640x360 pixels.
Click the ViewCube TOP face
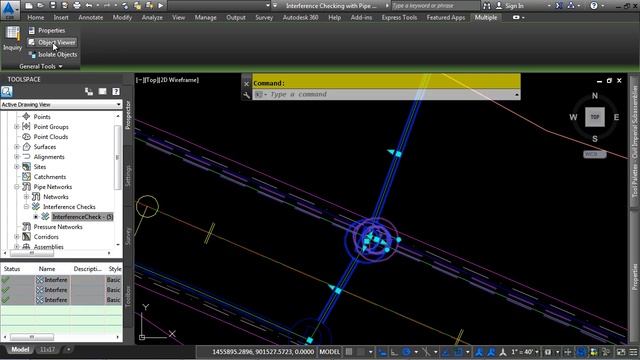[595, 117]
